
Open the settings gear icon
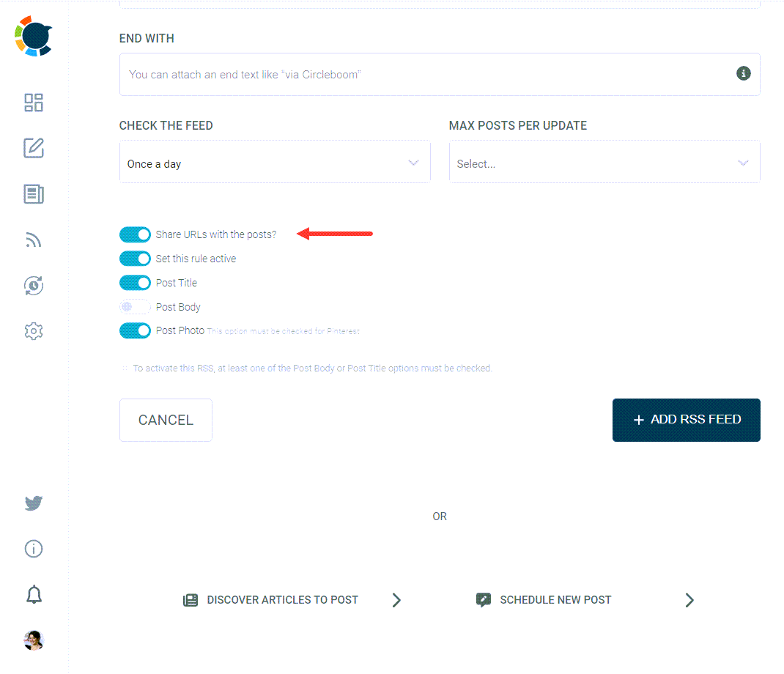(x=33, y=331)
